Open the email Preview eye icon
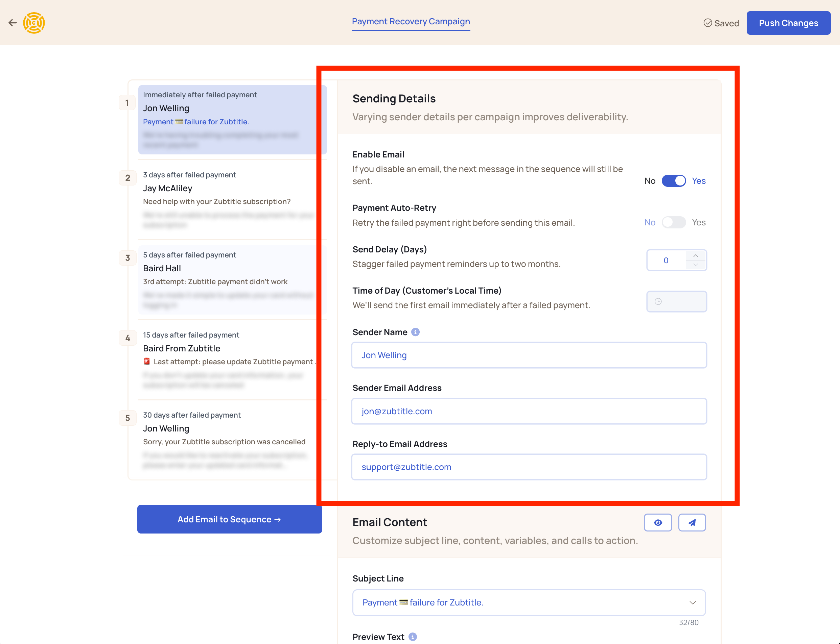The width and height of the screenshot is (840, 644). click(x=658, y=522)
